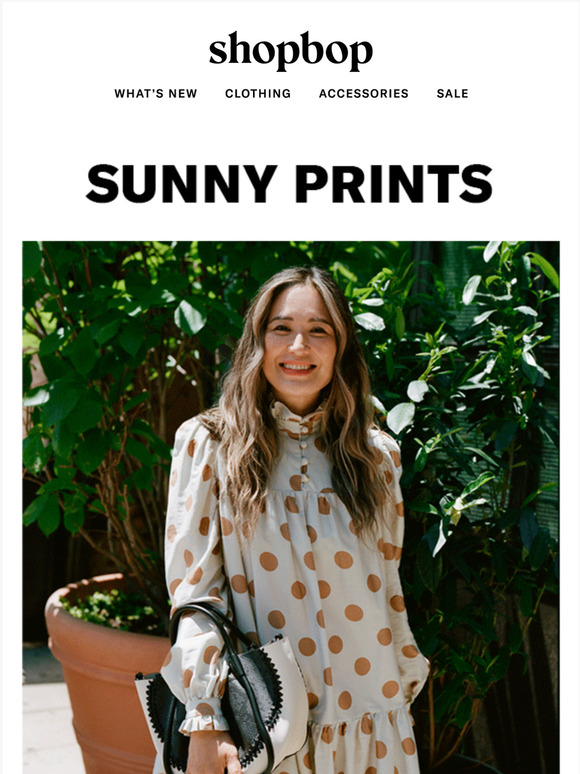Visit the Sale page
This screenshot has width=580, height=774.
[452, 93]
